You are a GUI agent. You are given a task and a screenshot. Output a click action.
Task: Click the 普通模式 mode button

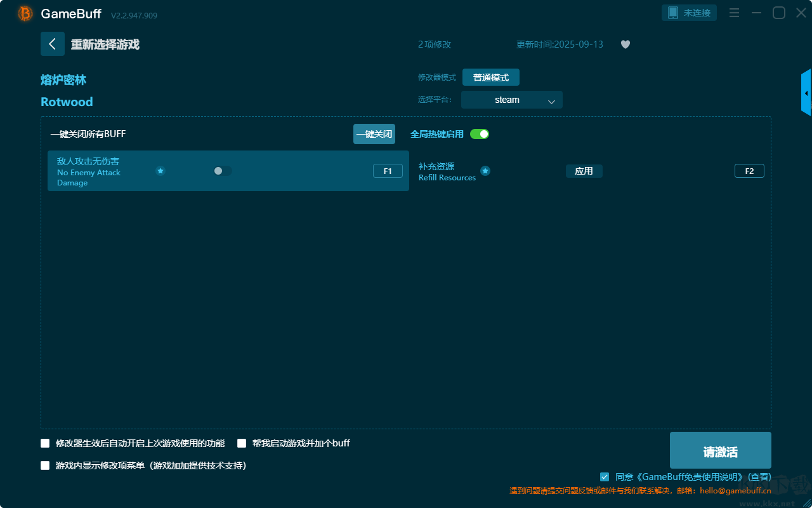tap(491, 77)
